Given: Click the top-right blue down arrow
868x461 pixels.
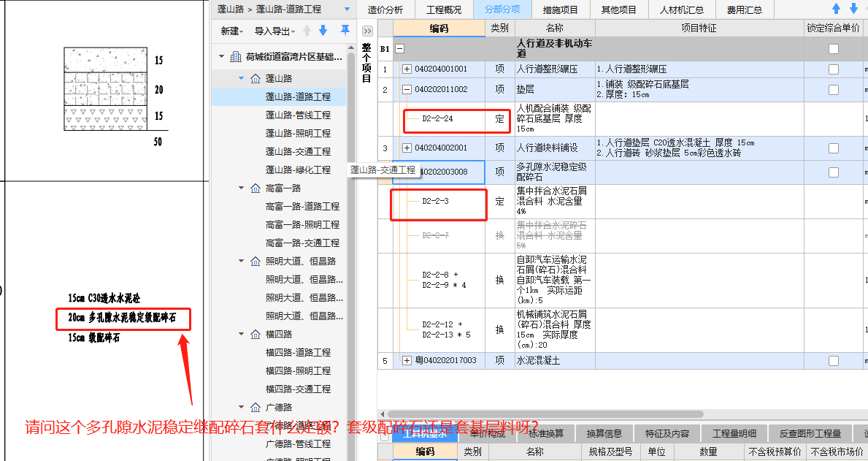Looking at the screenshot, I should pos(853,9).
